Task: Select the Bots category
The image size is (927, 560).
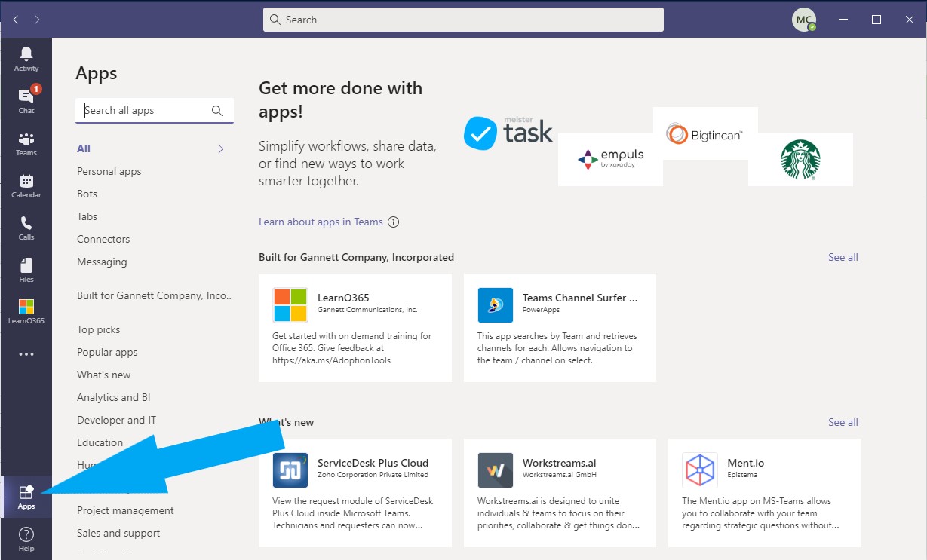Action: pos(87,194)
